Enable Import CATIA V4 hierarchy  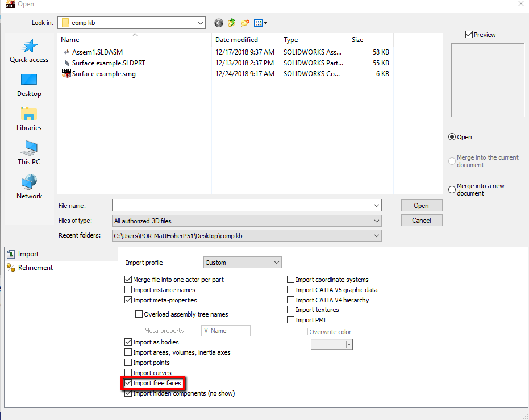290,300
